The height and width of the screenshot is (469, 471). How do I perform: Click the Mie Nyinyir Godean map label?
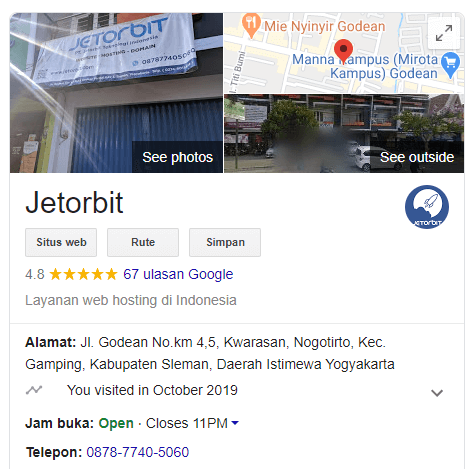pos(325,26)
